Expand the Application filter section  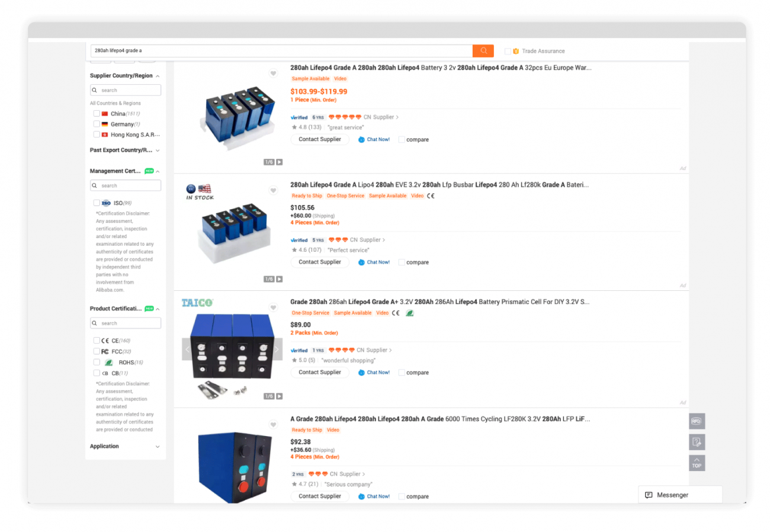(158, 446)
